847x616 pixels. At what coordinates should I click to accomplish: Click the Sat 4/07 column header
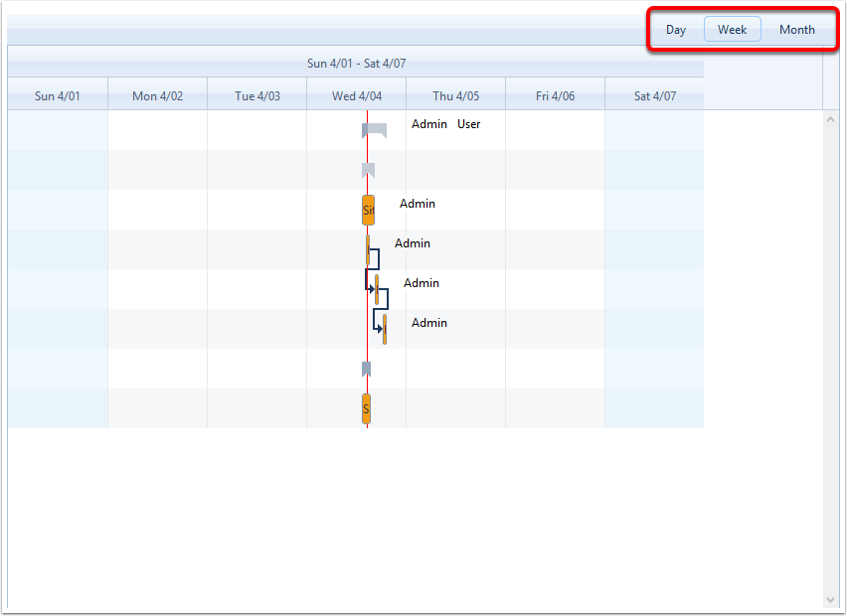coord(655,96)
